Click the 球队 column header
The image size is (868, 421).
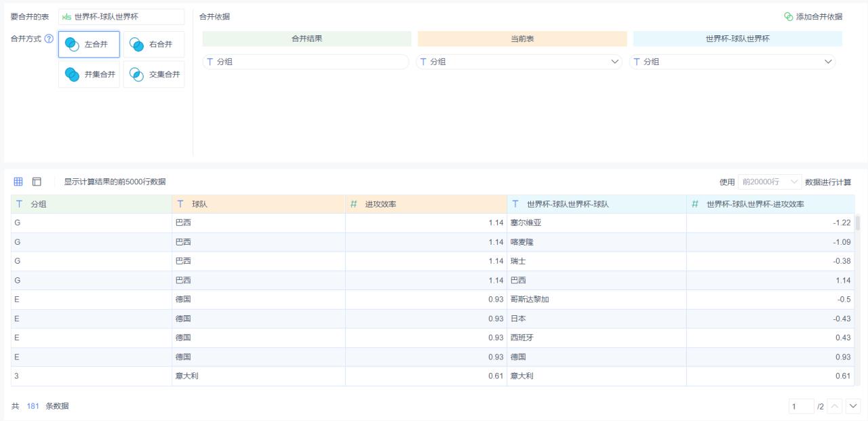[258, 204]
